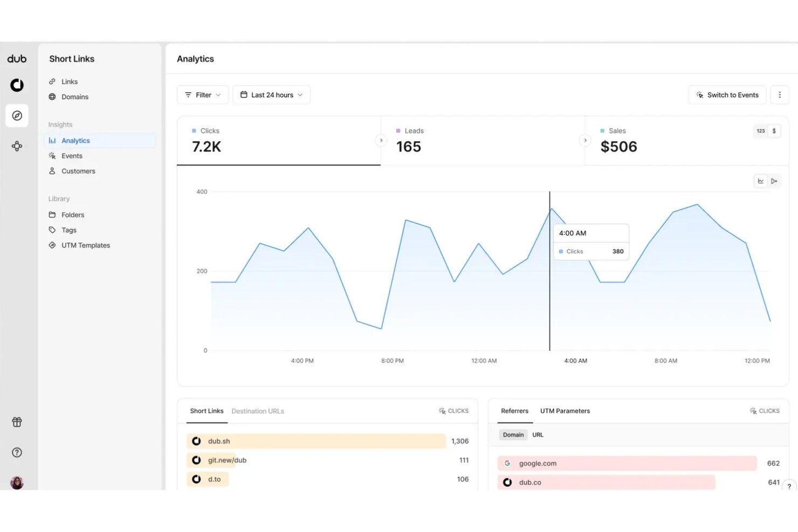This screenshot has height=532, width=798.
Task: Select the dub.sh short link bar
Action: [x=317, y=441]
